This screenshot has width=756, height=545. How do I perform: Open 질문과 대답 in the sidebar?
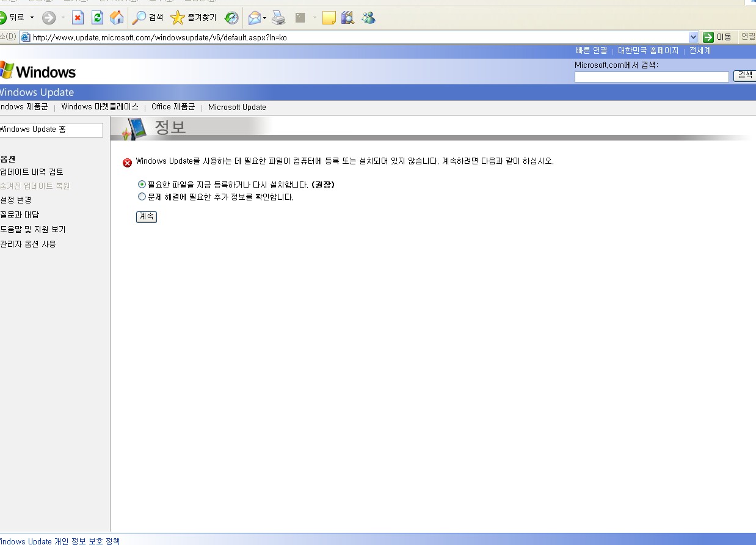click(20, 215)
